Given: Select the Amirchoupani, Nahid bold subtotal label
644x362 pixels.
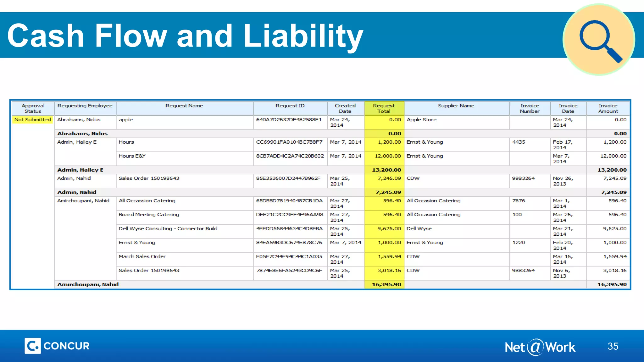Looking at the screenshot, I should pos(88,284).
